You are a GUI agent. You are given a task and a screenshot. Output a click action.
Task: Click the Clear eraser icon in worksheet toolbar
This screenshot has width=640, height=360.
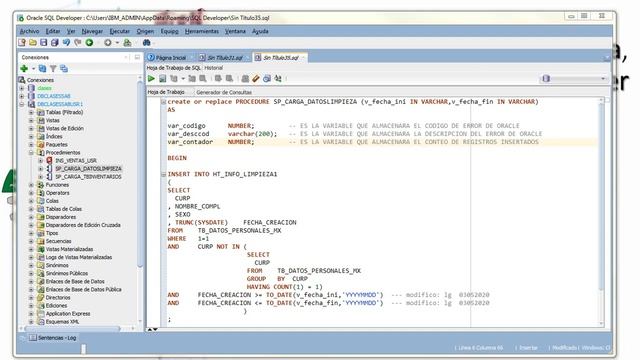[x=256, y=78]
